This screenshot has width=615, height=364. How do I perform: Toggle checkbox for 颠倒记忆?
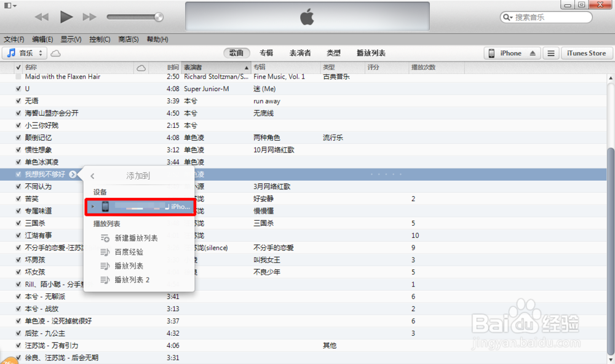[x=18, y=137]
